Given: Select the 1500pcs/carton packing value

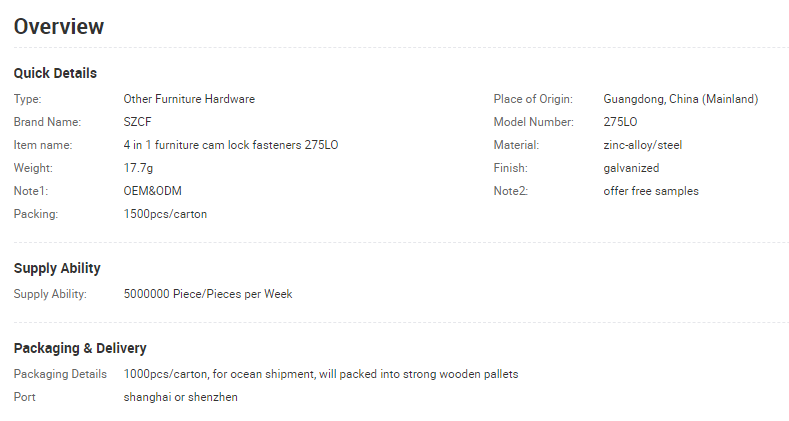Looking at the screenshot, I should (165, 214).
